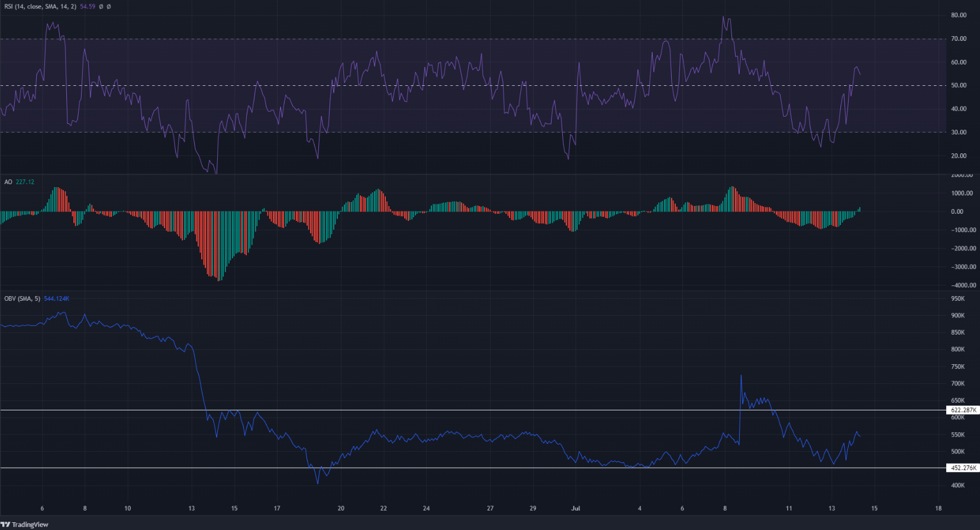Click date 11 on the time axis
The height and width of the screenshot is (530, 980).
tap(789, 508)
